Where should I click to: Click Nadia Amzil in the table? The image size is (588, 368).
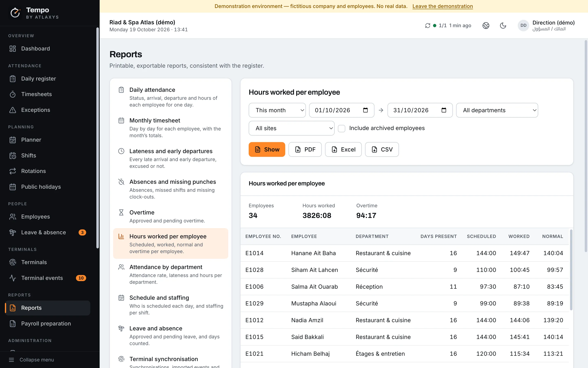click(x=307, y=320)
